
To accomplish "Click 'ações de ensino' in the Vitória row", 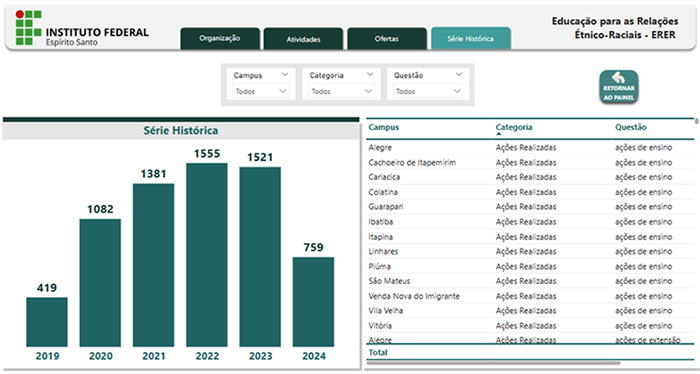I will [643, 326].
